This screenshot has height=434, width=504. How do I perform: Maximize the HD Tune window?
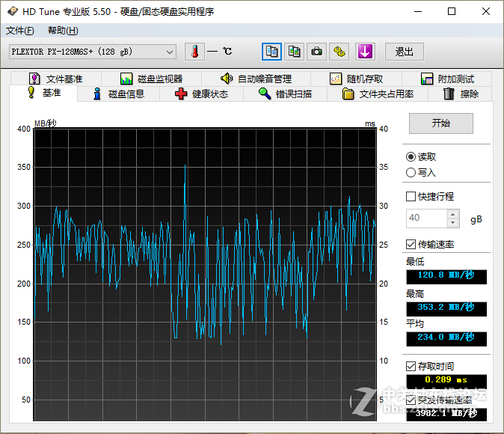452,11
